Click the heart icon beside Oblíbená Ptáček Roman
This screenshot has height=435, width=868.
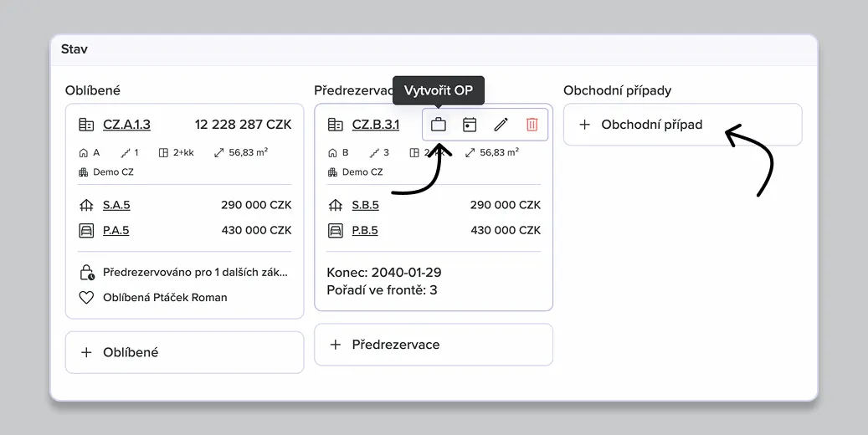pyautogui.click(x=86, y=297)
